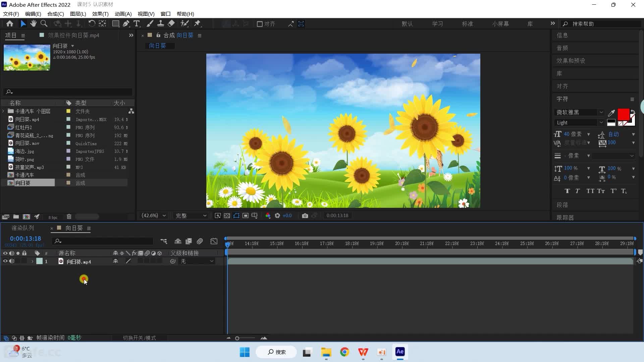Image resolution: width=644 pixels, height=362 pixels.
Task: Activate the Roto Brush tool
Action: point(184,24)
